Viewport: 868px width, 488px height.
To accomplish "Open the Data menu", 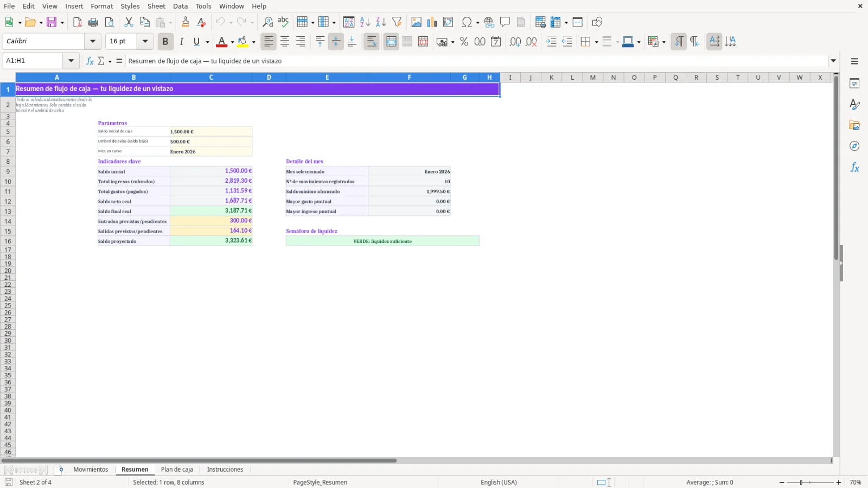I will point(181,6).
